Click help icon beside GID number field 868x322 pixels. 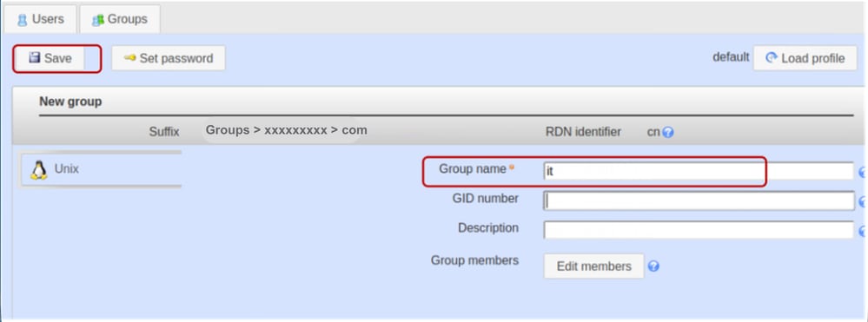[863, 202]
